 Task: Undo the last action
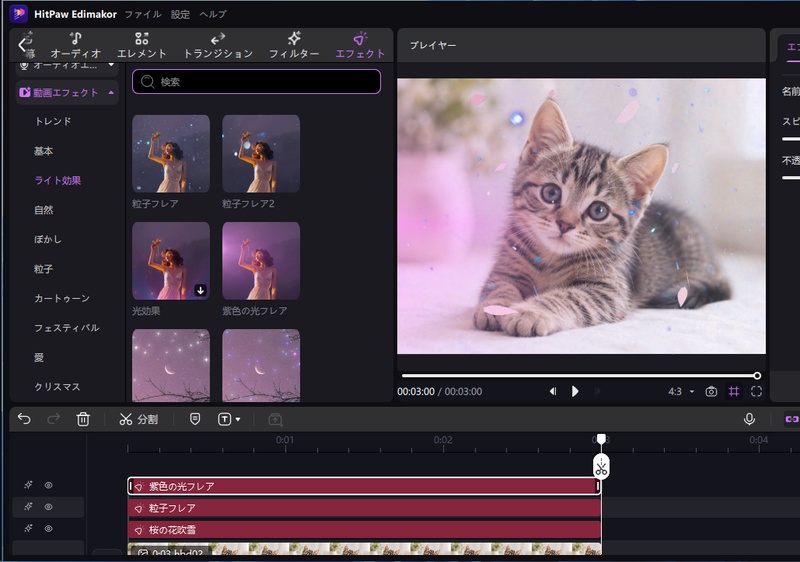[24, 419]
